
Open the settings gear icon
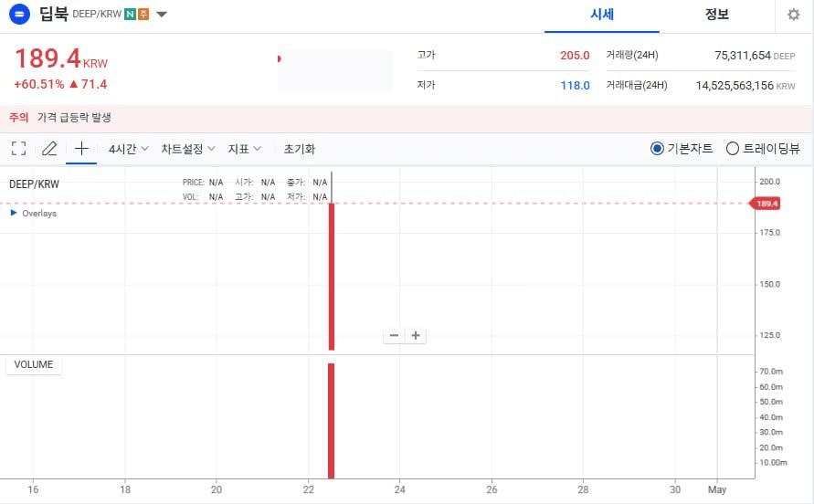click(x=793, y=15)
